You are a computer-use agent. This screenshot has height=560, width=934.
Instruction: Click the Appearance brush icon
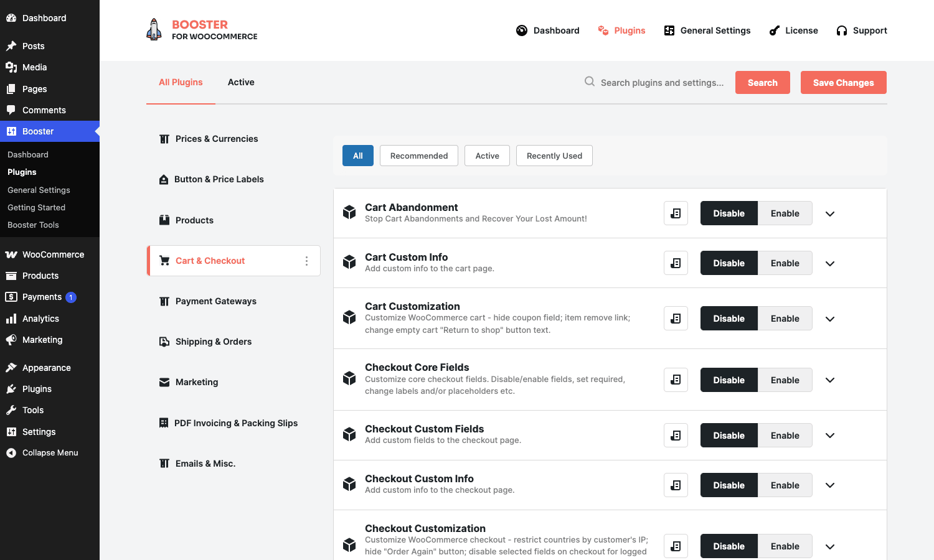tap(11, 368)
